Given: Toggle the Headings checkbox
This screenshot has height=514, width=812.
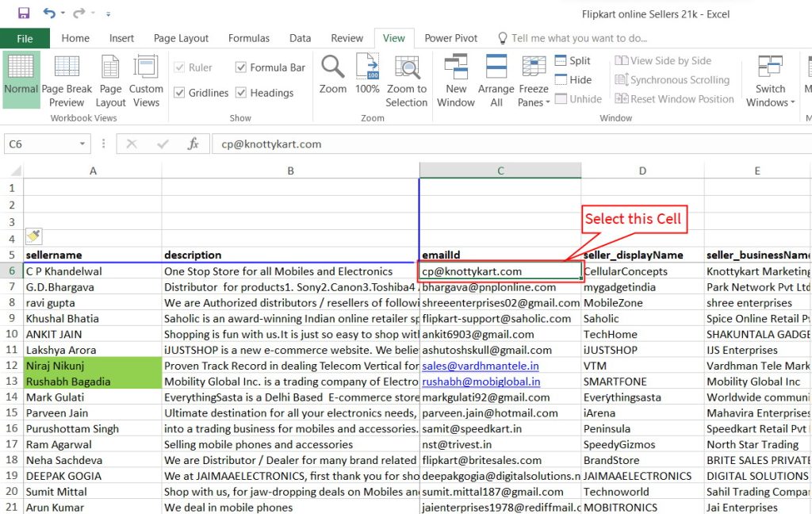Looking at the screenshot, I should click(241, 93).
